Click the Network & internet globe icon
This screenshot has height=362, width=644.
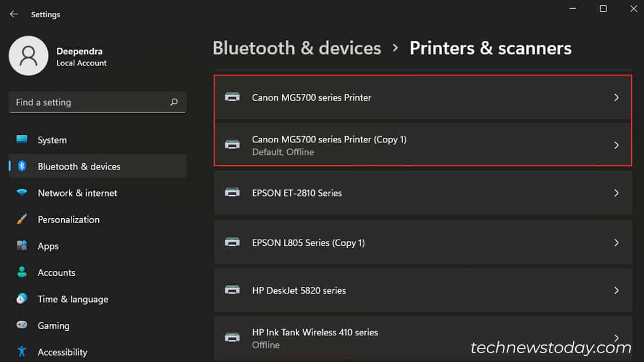click(x=22, y=193)
